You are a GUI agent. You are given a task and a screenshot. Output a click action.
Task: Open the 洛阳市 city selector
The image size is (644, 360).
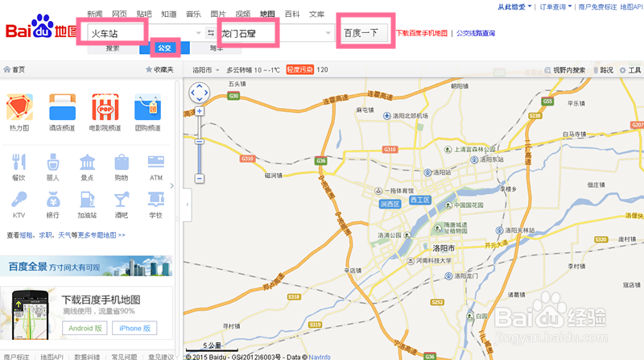click(206, 70)
